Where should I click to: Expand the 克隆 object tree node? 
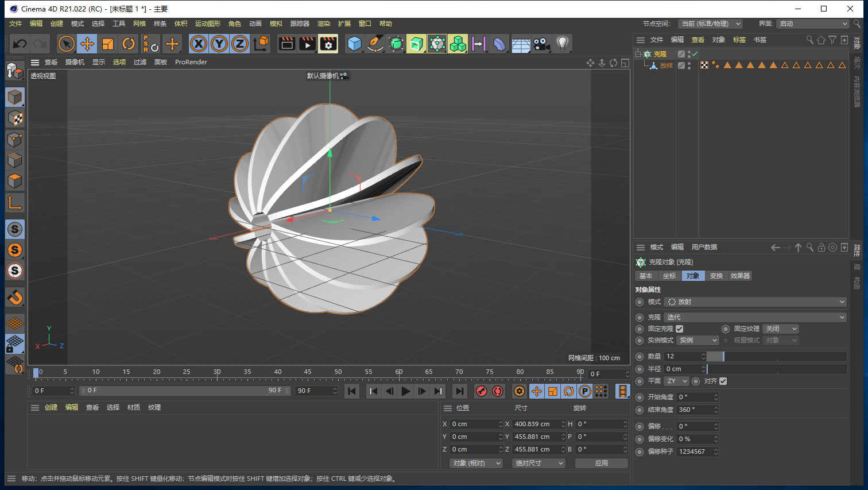(x=638, y=54)
